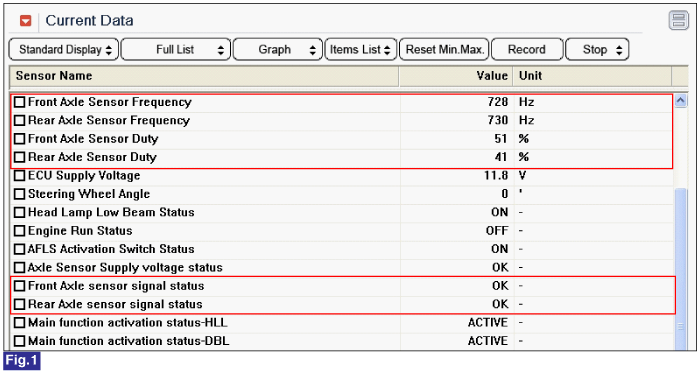The height and width of the screenshot is (373, 700).
Task: Click the panel layout icon at top right
Action: (678, 21)
